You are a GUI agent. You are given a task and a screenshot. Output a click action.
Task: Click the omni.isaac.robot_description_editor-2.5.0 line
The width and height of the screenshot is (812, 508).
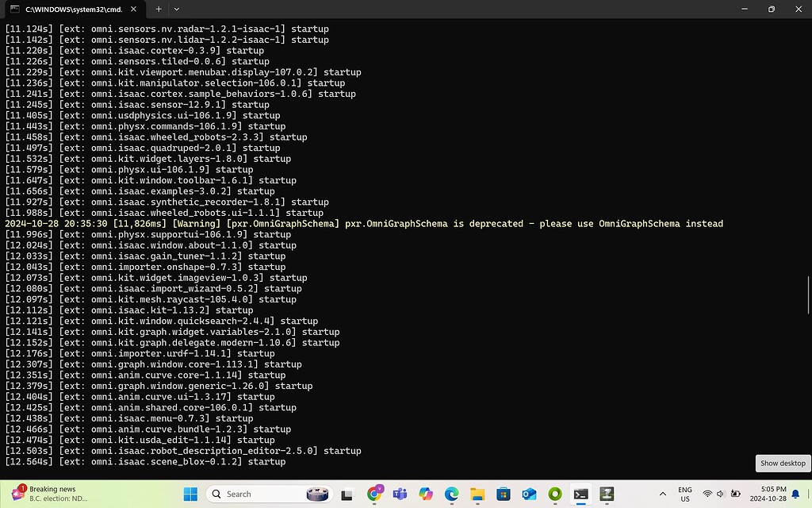click(183, 451)
